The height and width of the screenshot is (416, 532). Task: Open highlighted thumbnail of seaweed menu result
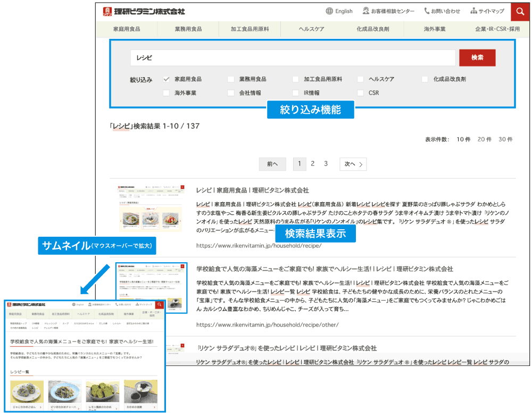coord(151,288)
